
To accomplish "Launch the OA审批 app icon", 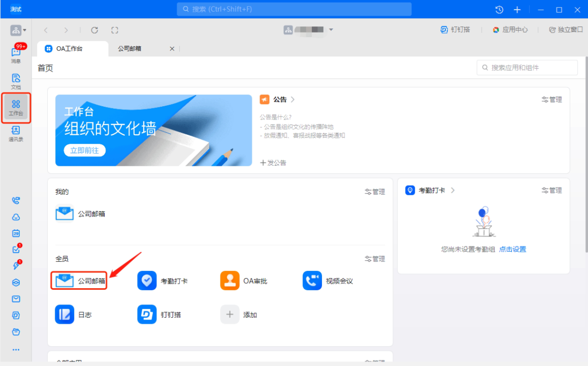I will pyautogui.click(x=230, y=281).
